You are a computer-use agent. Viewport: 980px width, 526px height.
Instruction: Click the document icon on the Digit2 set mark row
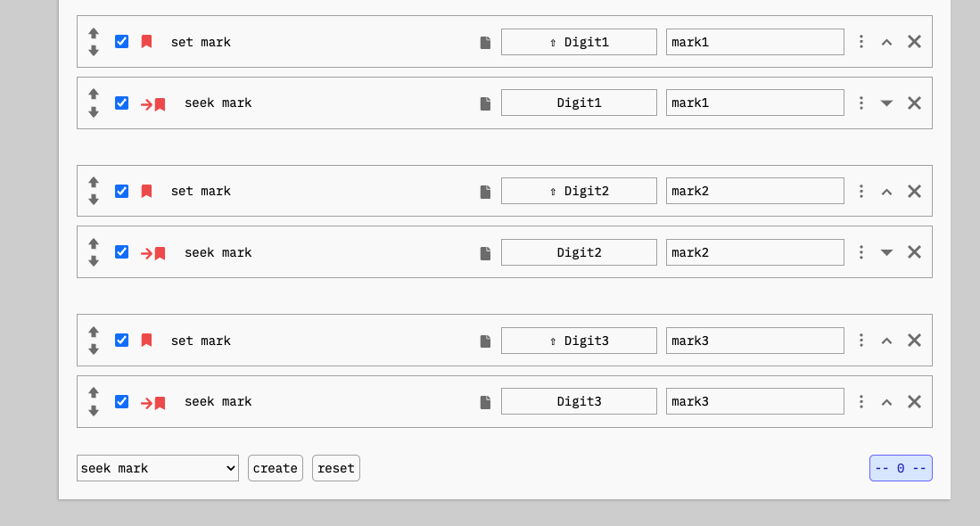(x=484, y=190)
